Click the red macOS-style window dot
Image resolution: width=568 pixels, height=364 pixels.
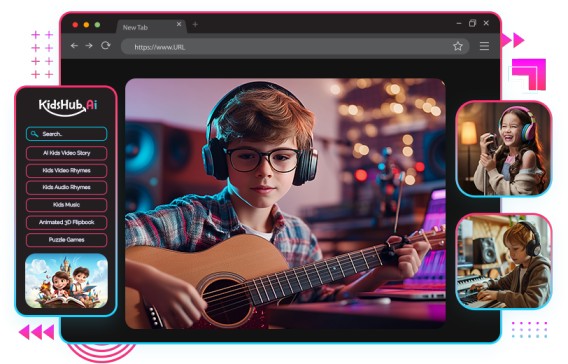click(x=75, y=25)
